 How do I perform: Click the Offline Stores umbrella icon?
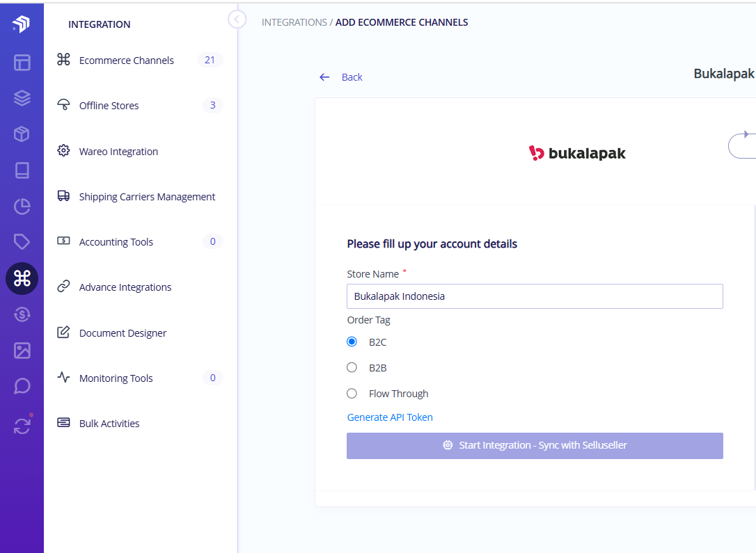[63, 104]
